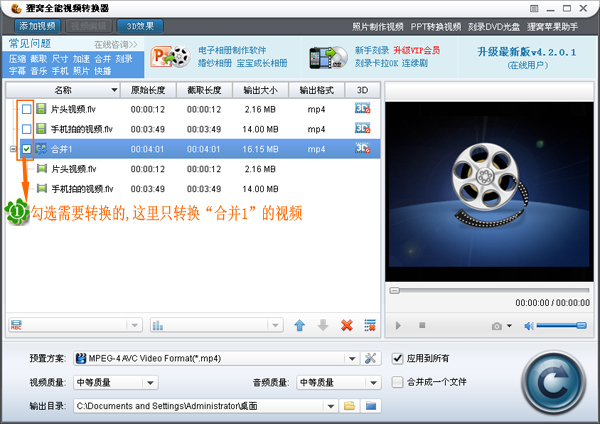
Task: Click the PowerPoint film reel icon
Action: [x=171, y=57]
